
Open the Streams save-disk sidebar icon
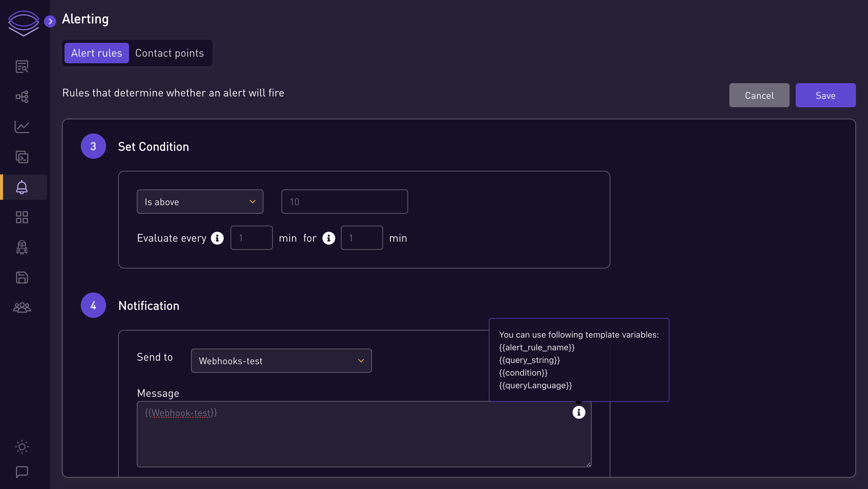tap(22, 277)
